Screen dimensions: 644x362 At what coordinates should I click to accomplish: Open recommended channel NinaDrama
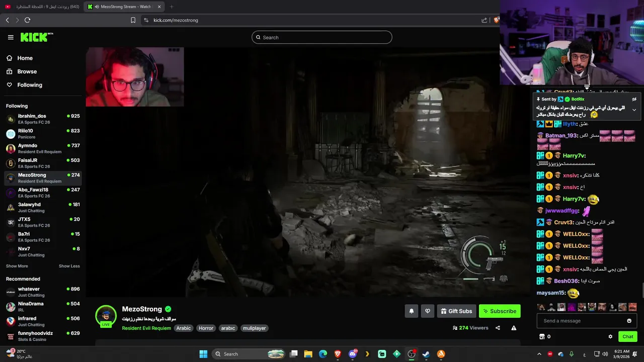point(43,307)
